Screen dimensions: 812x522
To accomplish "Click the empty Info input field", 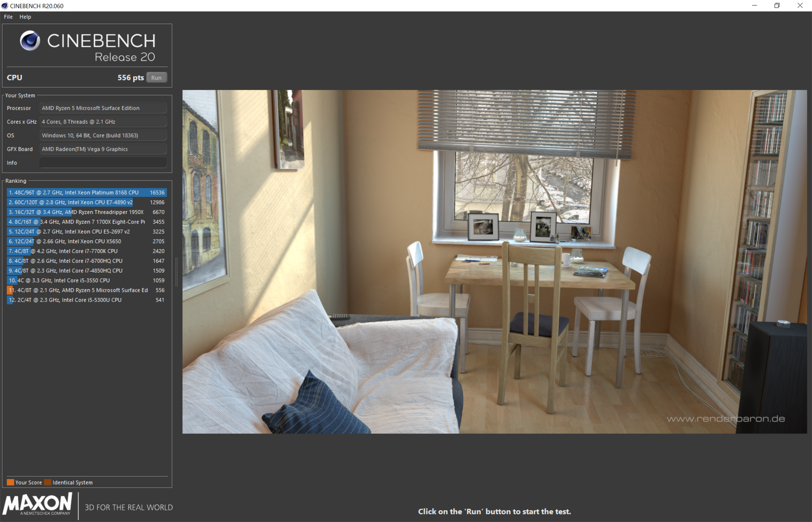I will click(103, 163).
